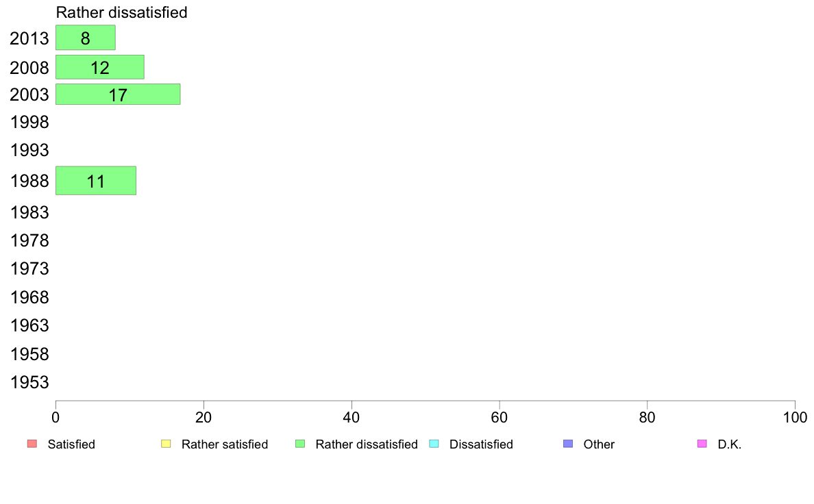Click the Rather dissatisfied chart title
Screen dimensions: 814x504
121,12
